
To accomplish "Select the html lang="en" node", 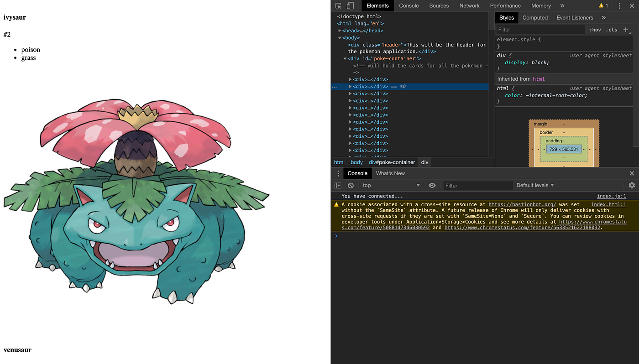I will (361, 24).
